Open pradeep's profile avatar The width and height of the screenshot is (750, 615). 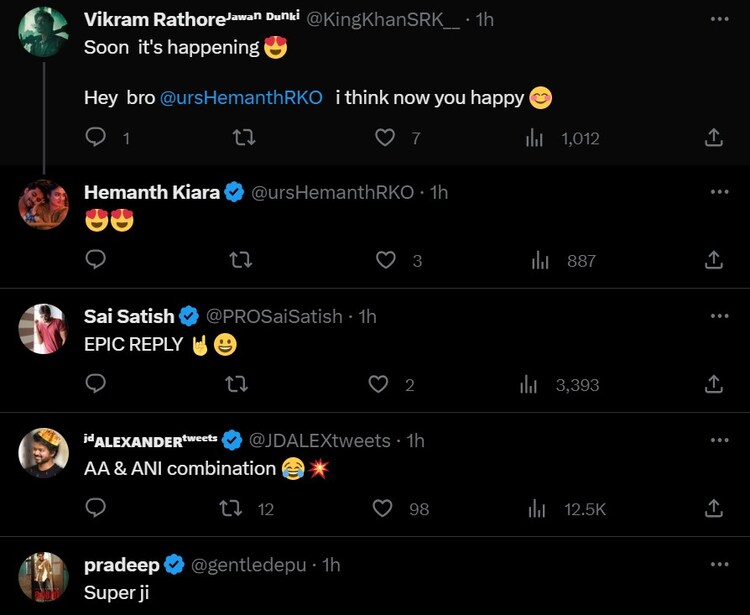pyautogui.click(x=44, y=577)
